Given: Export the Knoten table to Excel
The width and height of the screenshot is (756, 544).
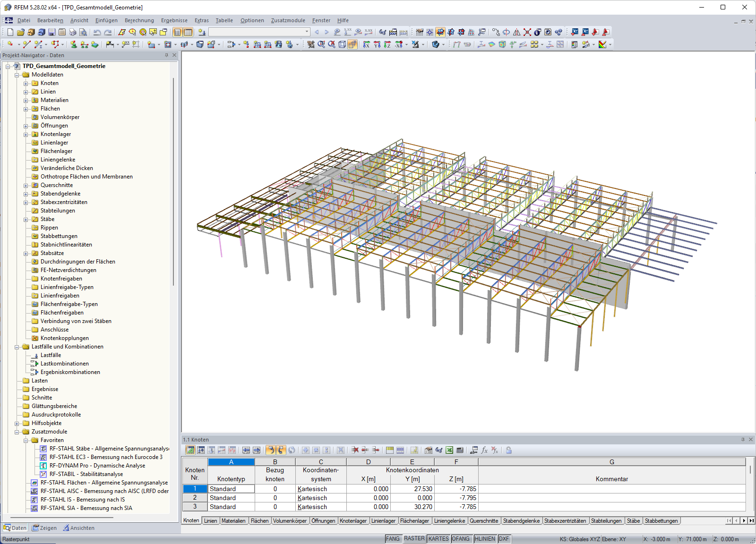Looking at the screenshot, I should point(449,450).
